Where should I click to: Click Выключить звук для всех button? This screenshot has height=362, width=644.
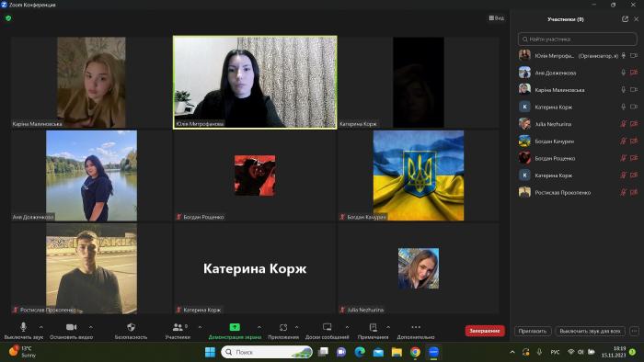coord(590,331)
